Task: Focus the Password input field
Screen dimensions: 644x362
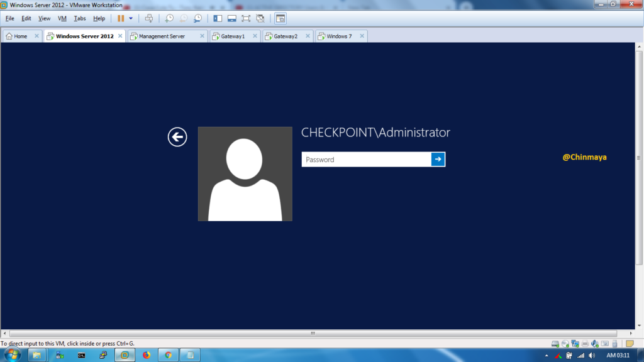Action: click(x=367, y=159)
